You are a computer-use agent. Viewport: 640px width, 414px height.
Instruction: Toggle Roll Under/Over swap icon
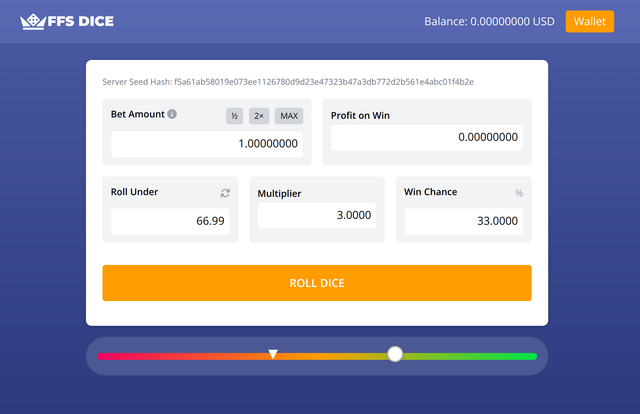click(x=225, y=193)
